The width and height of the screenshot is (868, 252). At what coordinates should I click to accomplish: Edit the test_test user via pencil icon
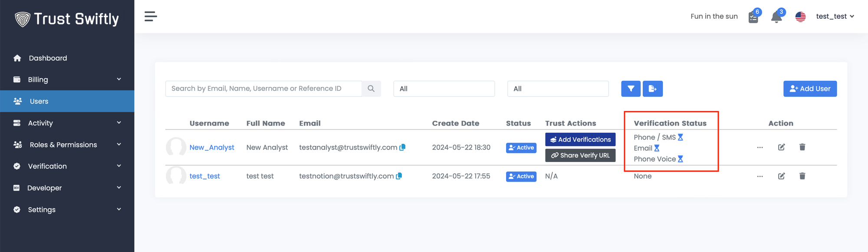(781, 176)
